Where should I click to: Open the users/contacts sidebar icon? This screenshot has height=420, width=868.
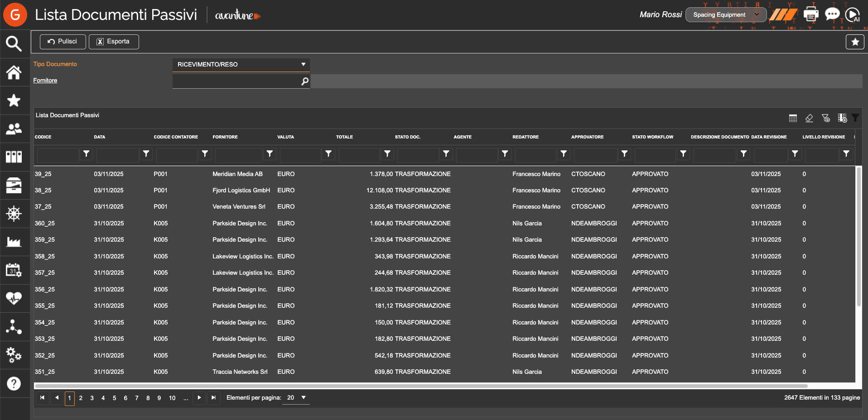14,129
